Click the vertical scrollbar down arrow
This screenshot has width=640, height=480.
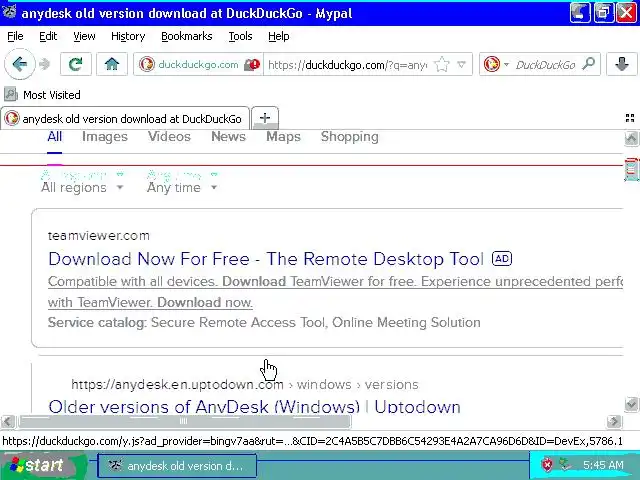631,404
